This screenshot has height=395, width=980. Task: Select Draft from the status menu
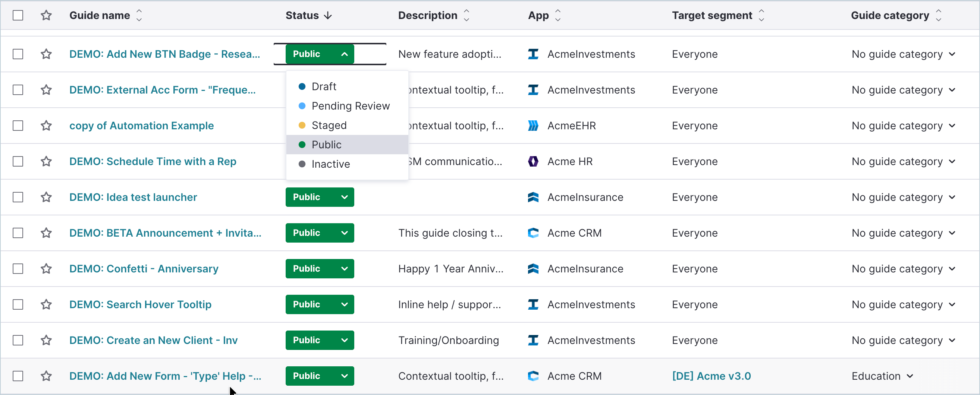tap(347, 86)
